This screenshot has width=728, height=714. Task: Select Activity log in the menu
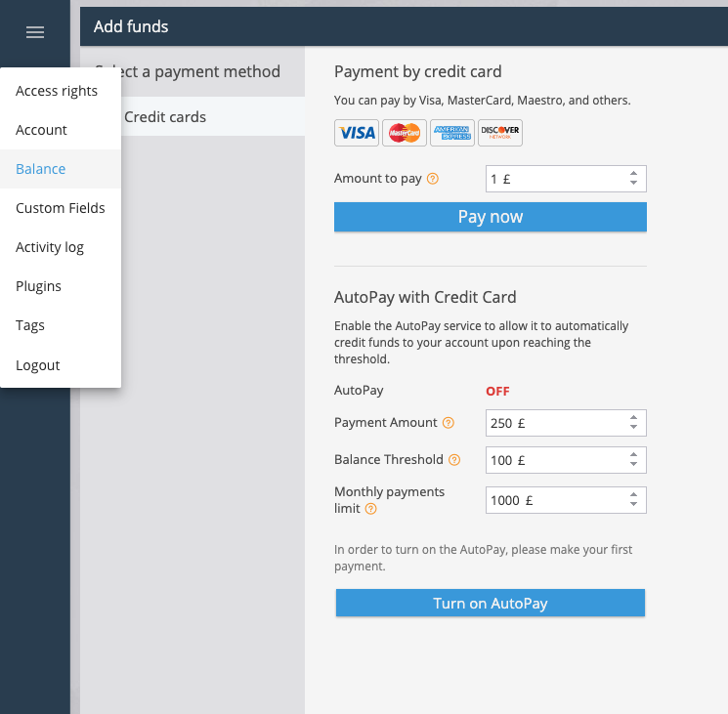point(50,247)
